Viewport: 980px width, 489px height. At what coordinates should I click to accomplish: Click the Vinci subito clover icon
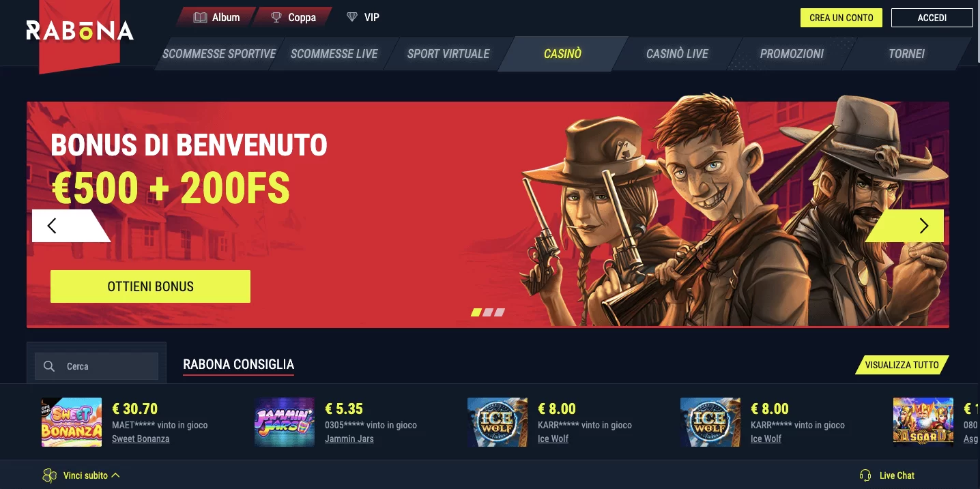[x=49, y=475]
